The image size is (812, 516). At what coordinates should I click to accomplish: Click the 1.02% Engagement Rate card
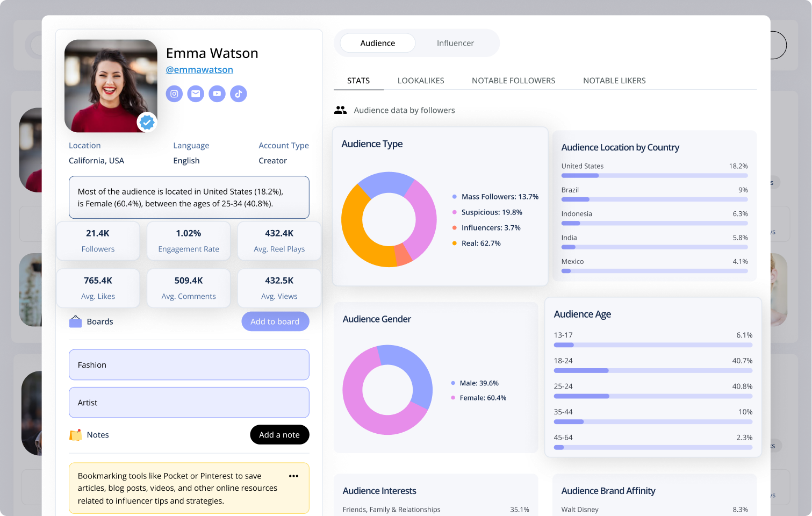(189, 241)
